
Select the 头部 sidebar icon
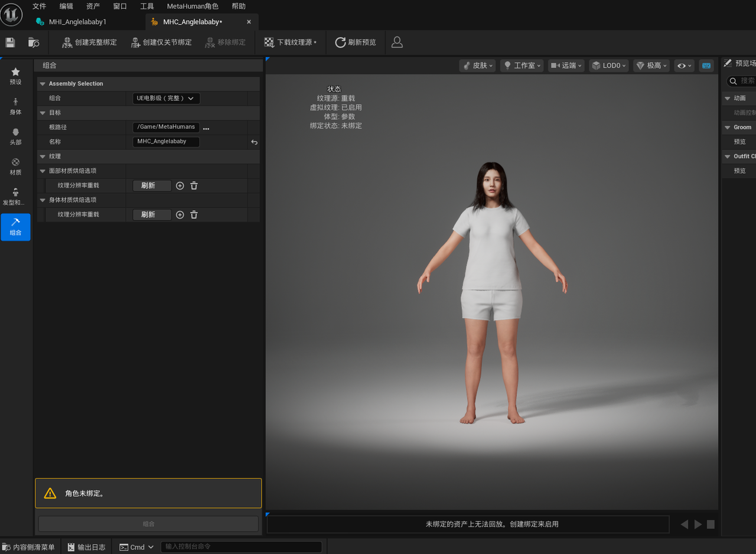tap(15, 136)
